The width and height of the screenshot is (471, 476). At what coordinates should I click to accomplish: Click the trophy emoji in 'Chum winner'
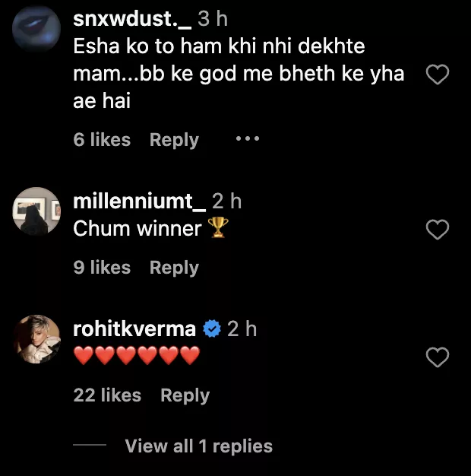pos(218,228)
